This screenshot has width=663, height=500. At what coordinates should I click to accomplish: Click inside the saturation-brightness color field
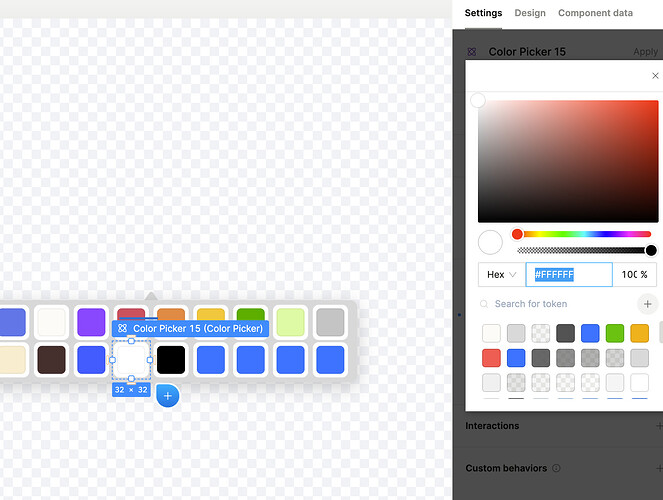click(568, 161)
